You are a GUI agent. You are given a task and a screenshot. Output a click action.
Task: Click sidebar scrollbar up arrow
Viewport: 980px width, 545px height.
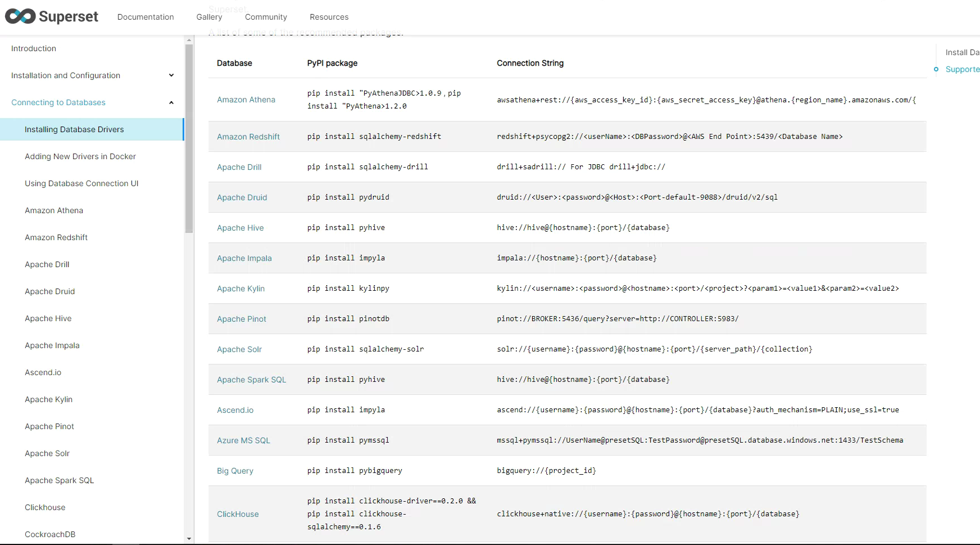click(189, 40)
